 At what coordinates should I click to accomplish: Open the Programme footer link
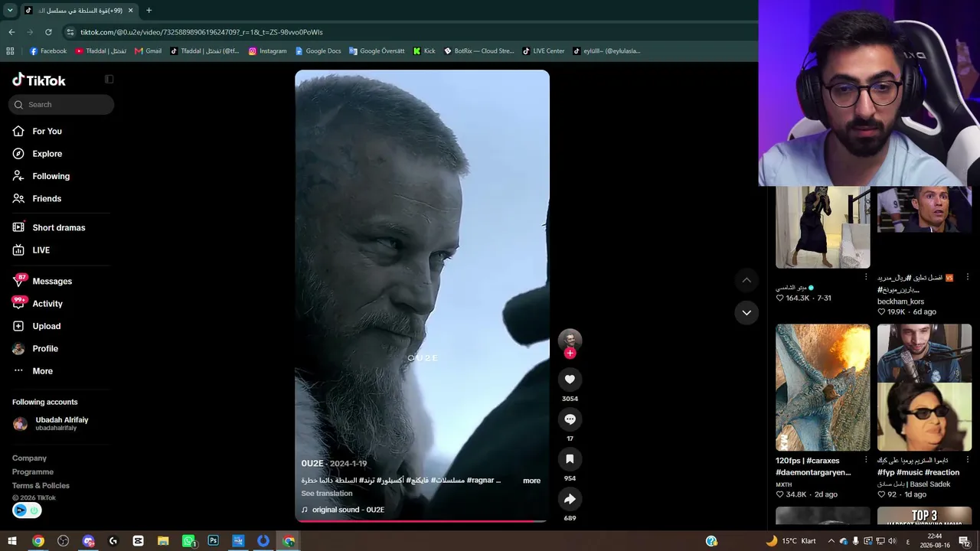coord(33,472)
